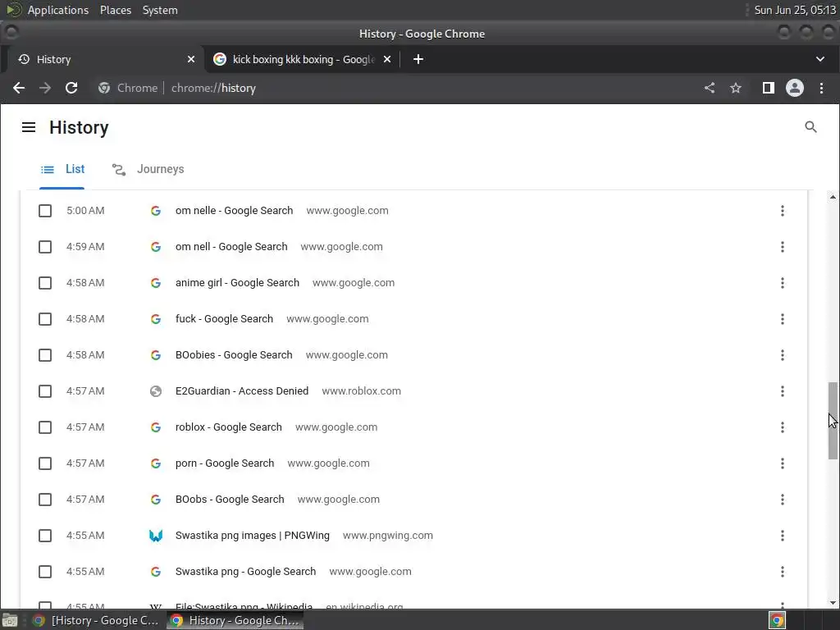Close the kick boxing kkk boxing tab
The width and height of the screenshot is (840, 630).
point(387,59)
